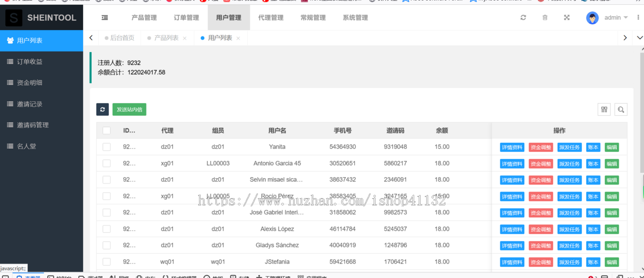Click LL00003 group cell
644x278 pixels.
[x=218, y=163]
